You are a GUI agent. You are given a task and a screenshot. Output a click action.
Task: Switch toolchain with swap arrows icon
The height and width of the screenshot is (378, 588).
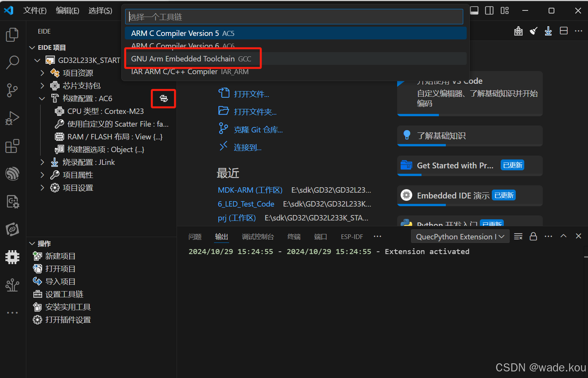[164, 98]
